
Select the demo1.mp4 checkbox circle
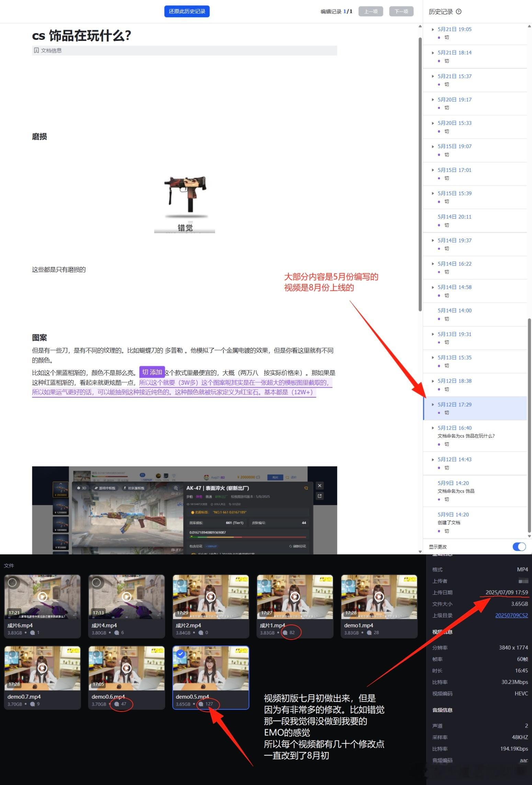349,582
